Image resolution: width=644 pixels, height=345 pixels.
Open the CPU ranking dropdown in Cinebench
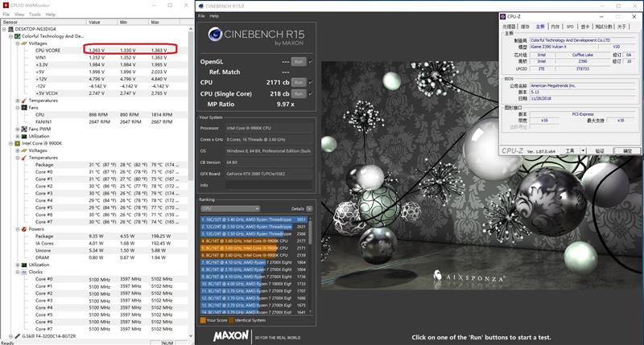pos(230,208)
